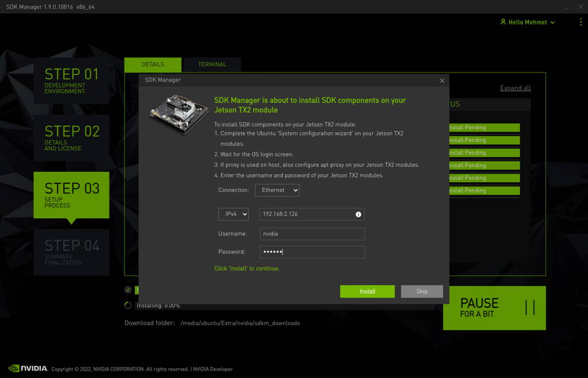Click the "Wait for the OS login screen" instruction
The height and width of the screenshot is (378, 588).
(x=257, y=154)
